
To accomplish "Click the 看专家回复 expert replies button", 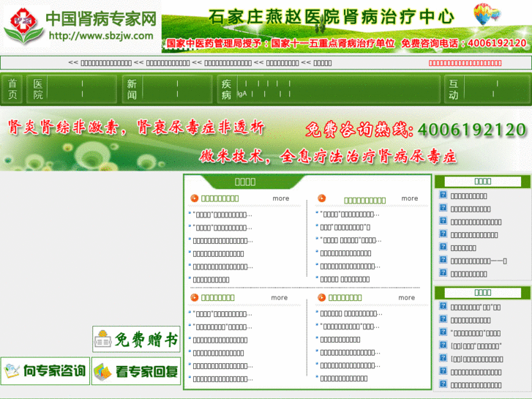I will coord(136,371).
